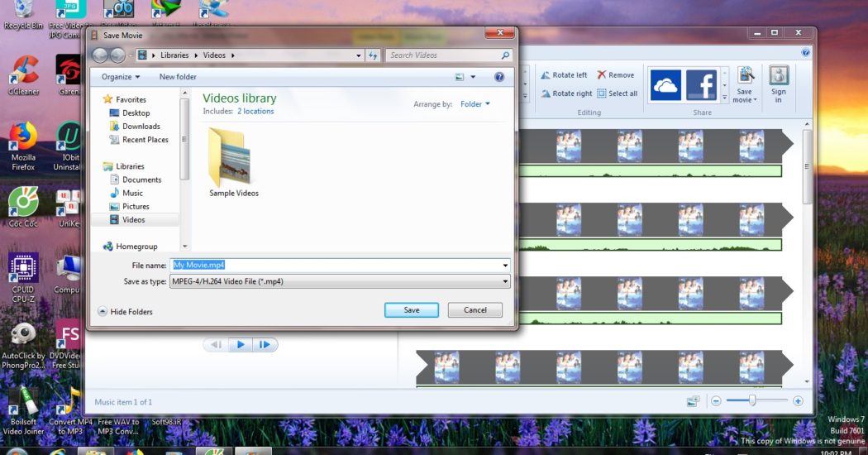The height and width of the screenshot is (455, 868).
Task: Open the Save as type combo box
Action: (x=339, y=281)
